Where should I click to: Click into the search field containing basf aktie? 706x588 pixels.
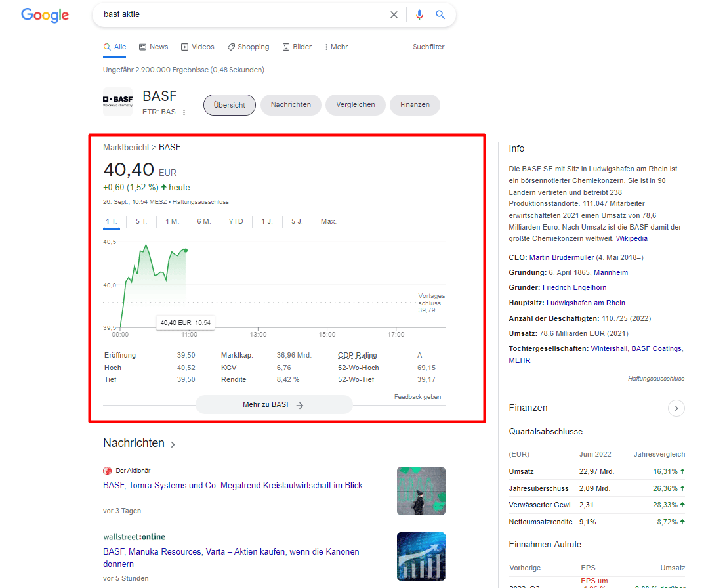243,14
